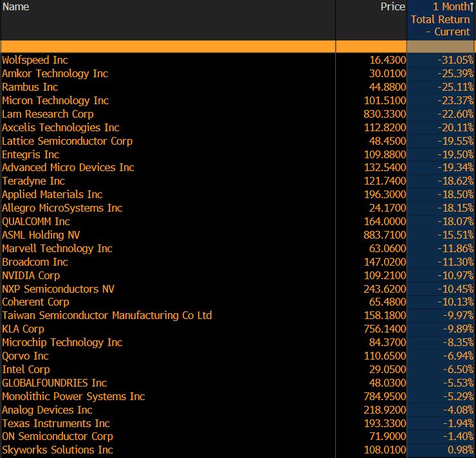Click the sort arrow beside 1 Month header

click(471, 6)
